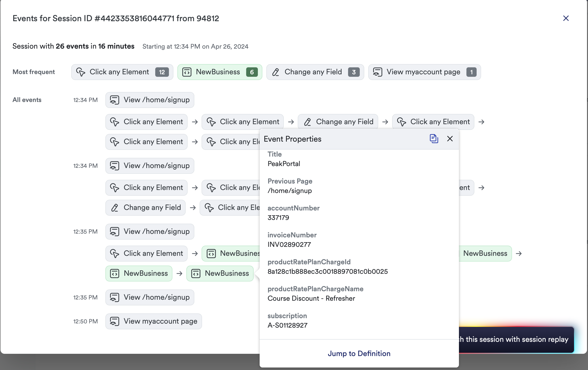
Task: Open the 12:35 PM View /home/signup event
Action: click(x=149, y=232)
